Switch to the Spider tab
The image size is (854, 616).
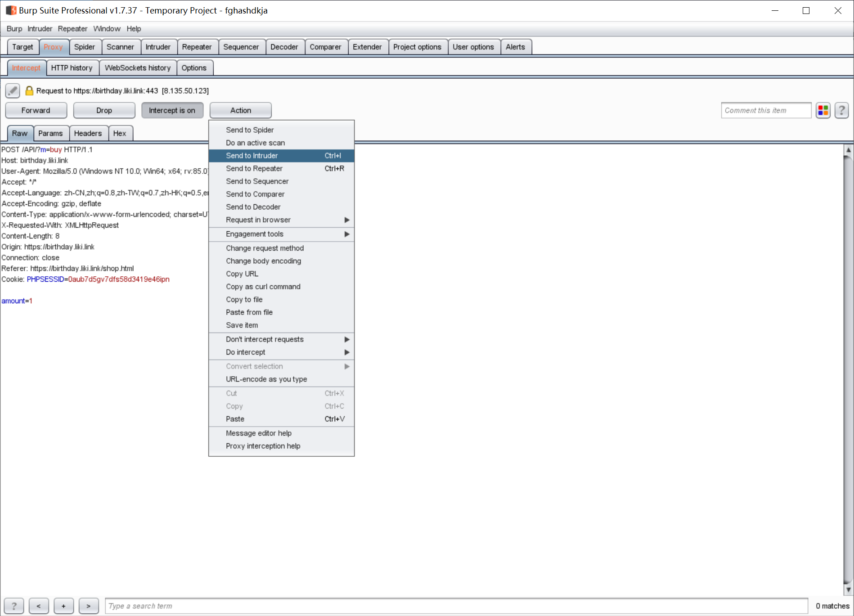click(x=85, y=47)
